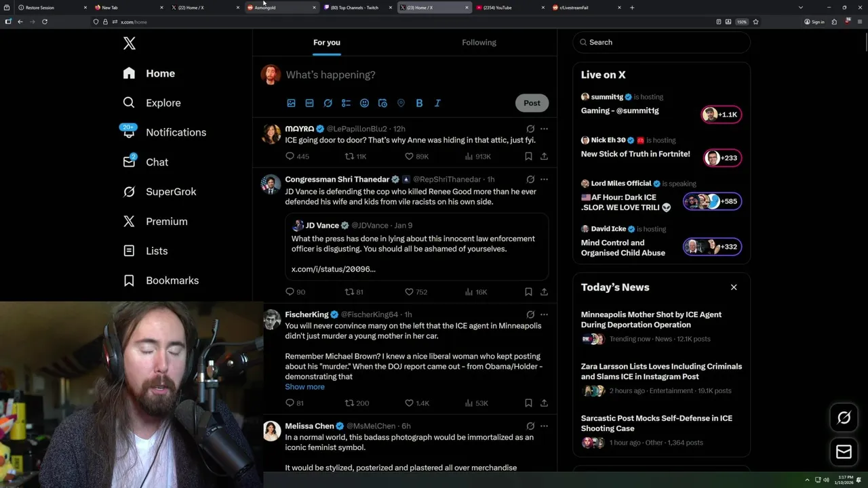The image size is (868, 488).
Task: Open more options on MAYRA's post
Action: tap(544, 129)
